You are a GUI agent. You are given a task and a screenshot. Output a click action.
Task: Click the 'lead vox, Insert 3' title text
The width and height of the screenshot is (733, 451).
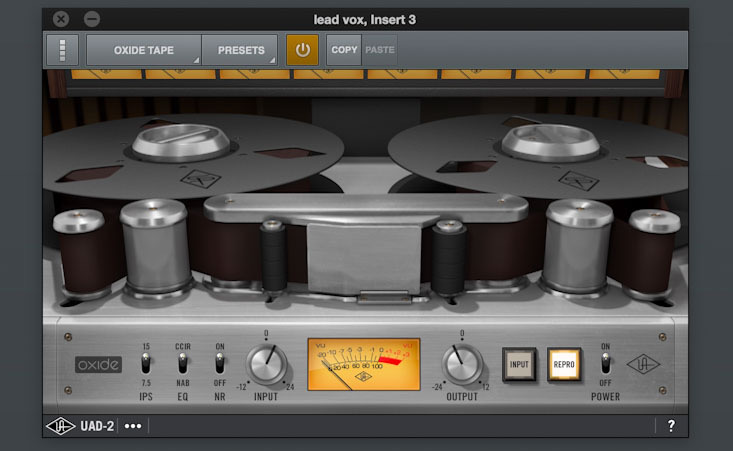pyautogui.click(x=365, y=20)
